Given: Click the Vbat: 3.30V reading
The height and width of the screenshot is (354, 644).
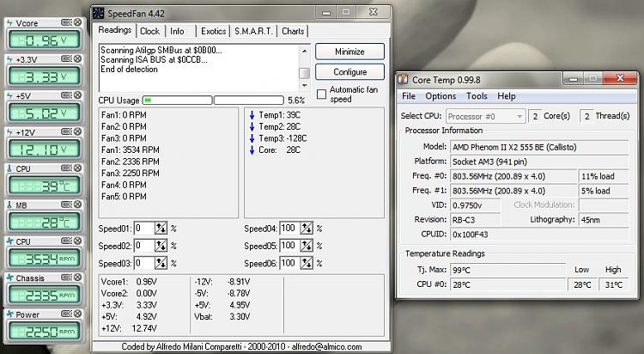Looking at the screenshot, I should coord(222,317).
